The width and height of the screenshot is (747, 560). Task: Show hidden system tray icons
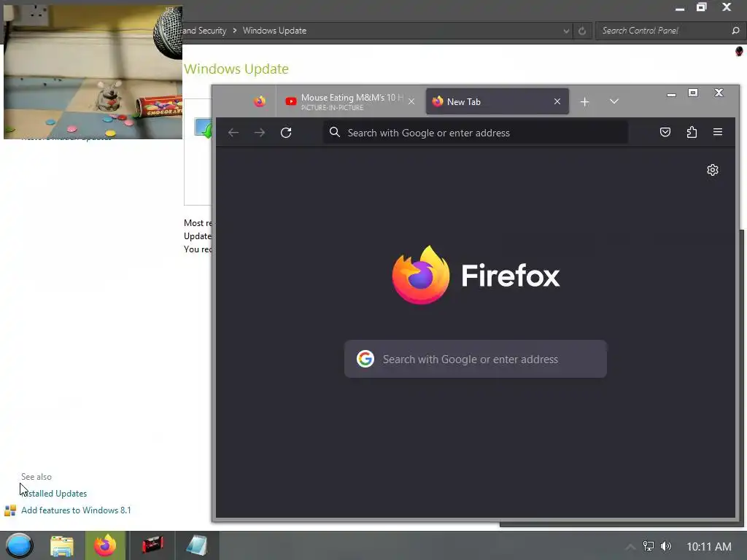tap(630, 547)
